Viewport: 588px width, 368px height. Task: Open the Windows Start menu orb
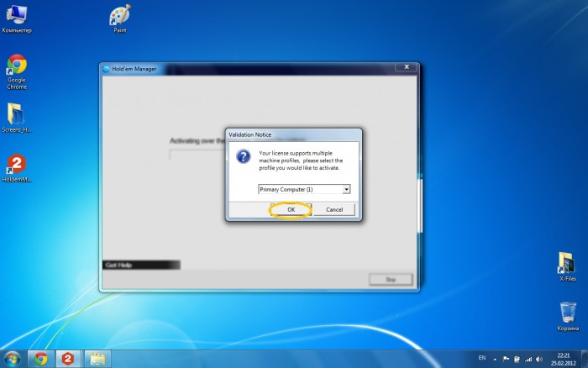[x=12, y=359]
